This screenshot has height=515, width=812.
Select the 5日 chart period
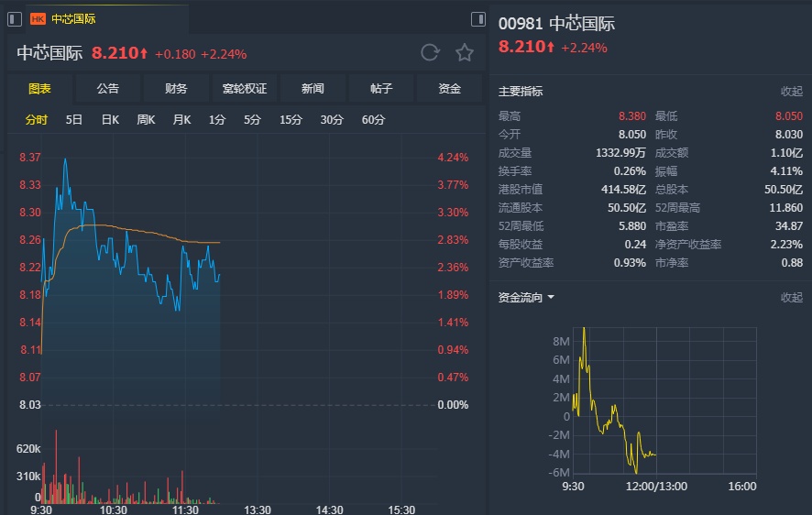click(x=74, y=120)
